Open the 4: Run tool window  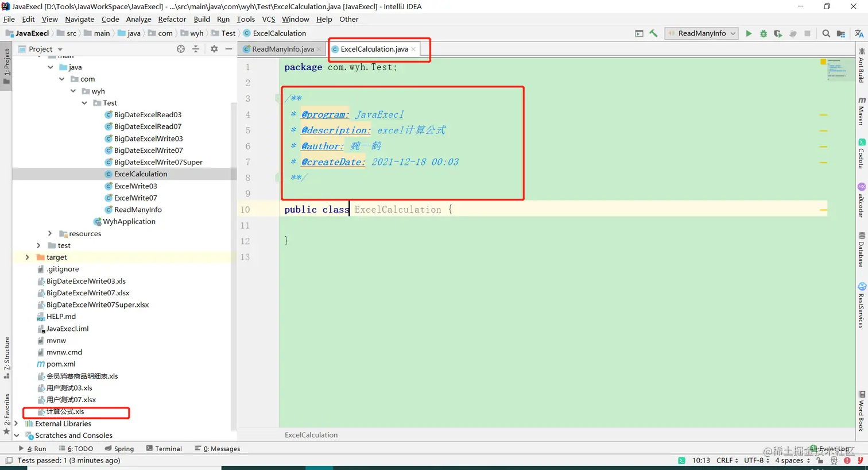[x=32, y=449]
